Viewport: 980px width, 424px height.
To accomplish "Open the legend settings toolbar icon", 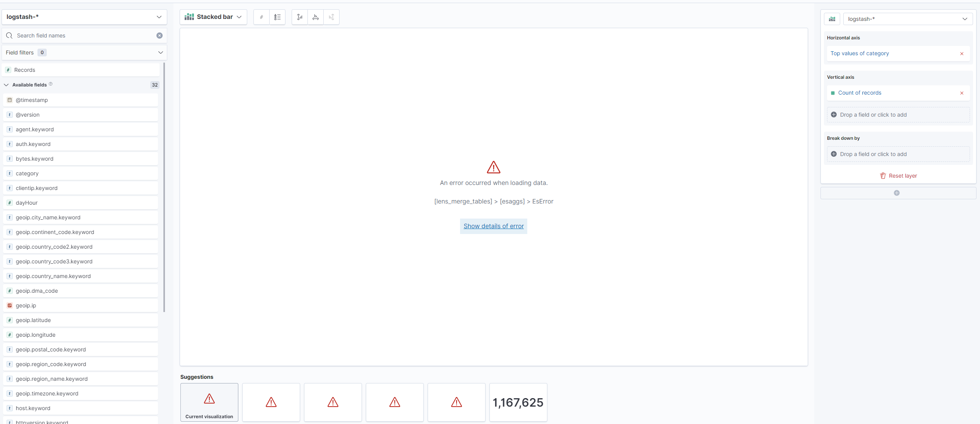I will 277,17.
